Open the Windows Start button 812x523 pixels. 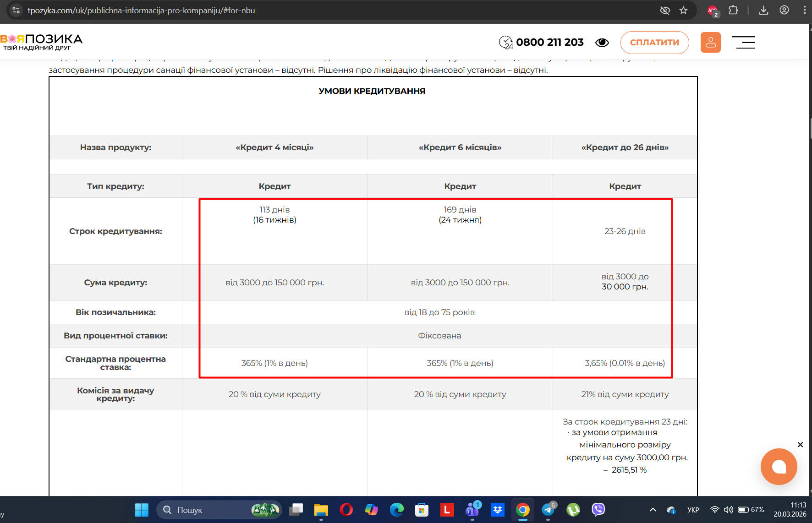[x=142, y=510]
